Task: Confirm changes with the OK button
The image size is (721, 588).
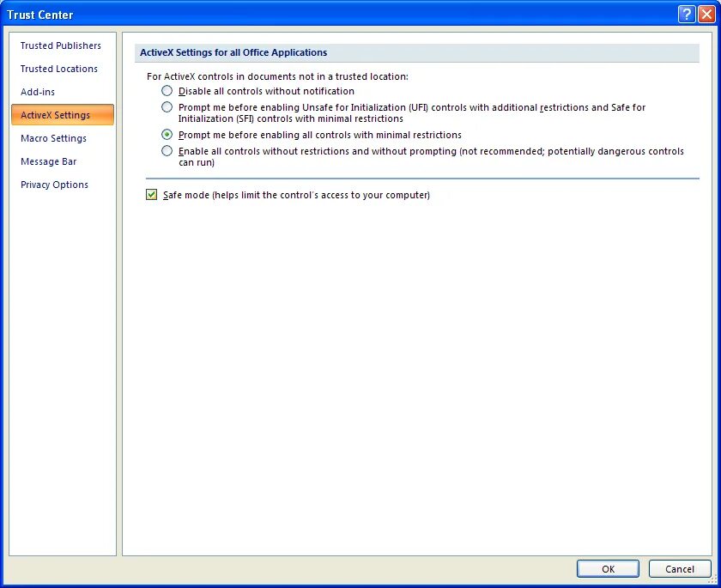Action: [608, 569]
